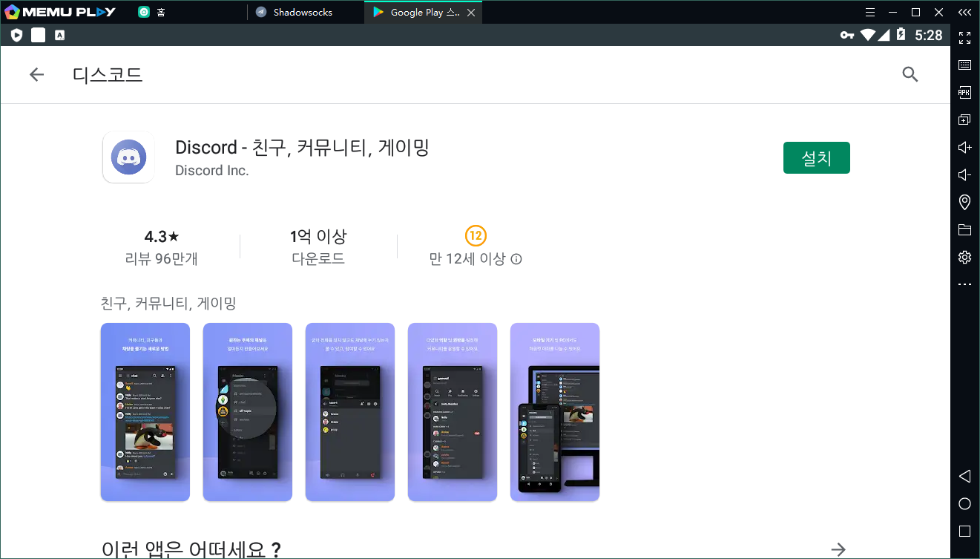Screen dimensions: 980x559
Task: Open multi-instance window icon in sidebar
Action: click(964, 120)
